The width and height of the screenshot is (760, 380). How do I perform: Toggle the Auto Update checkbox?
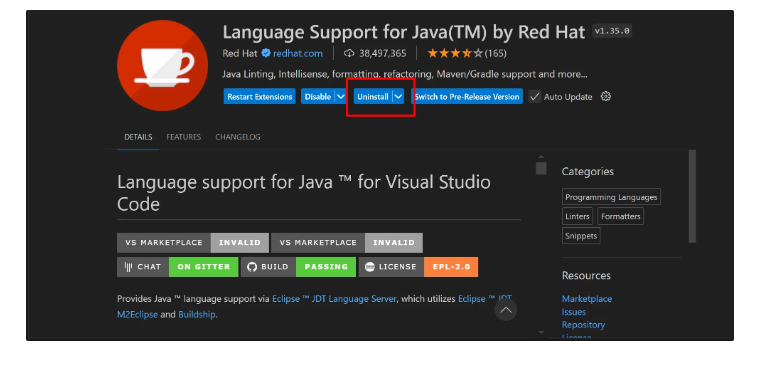point(534,96)
